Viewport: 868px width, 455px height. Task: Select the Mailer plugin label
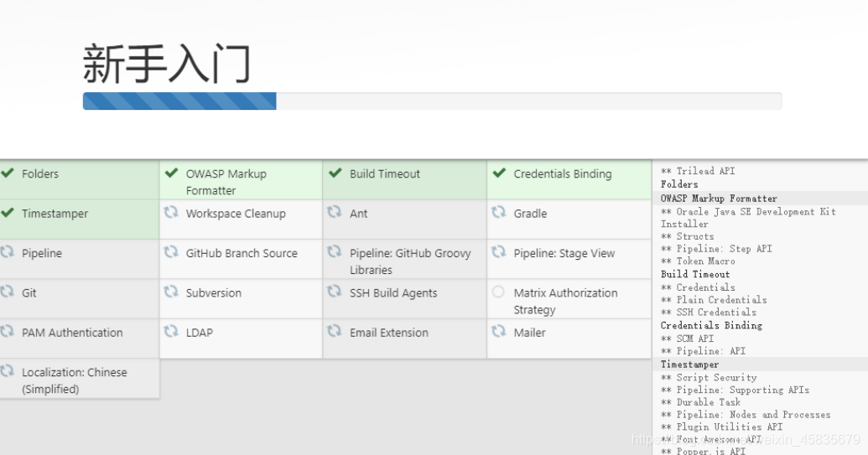pos(529,333)
